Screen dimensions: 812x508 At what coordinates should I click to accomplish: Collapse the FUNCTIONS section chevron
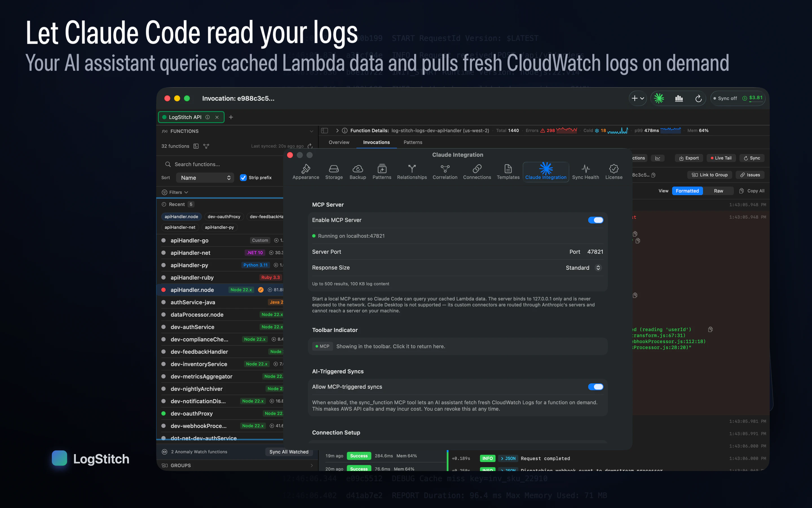(x=311, y=131)
